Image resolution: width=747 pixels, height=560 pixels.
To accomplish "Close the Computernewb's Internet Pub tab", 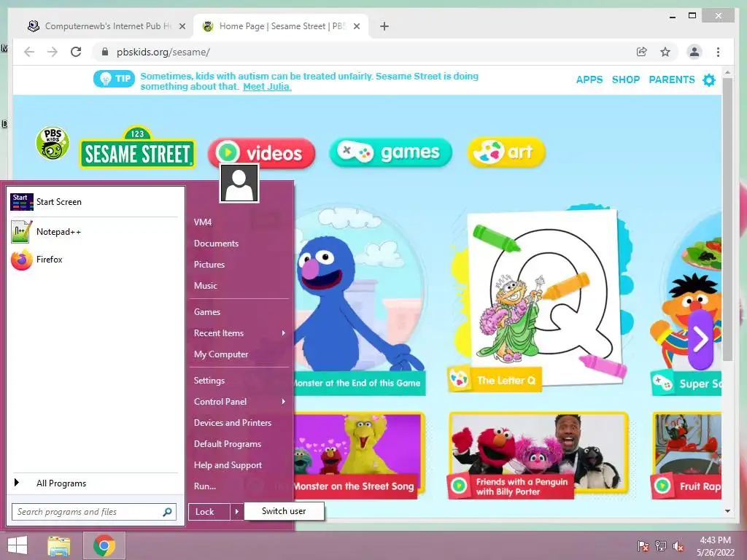I will 182,26.
